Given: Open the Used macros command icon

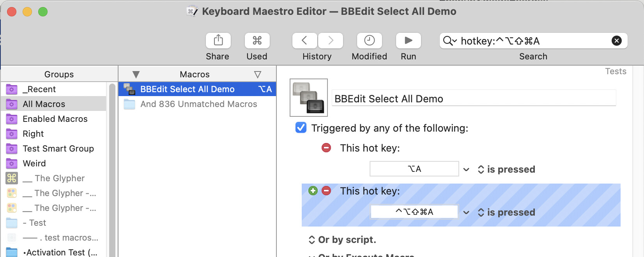Looking at the screenshot, I should (257, 41).
